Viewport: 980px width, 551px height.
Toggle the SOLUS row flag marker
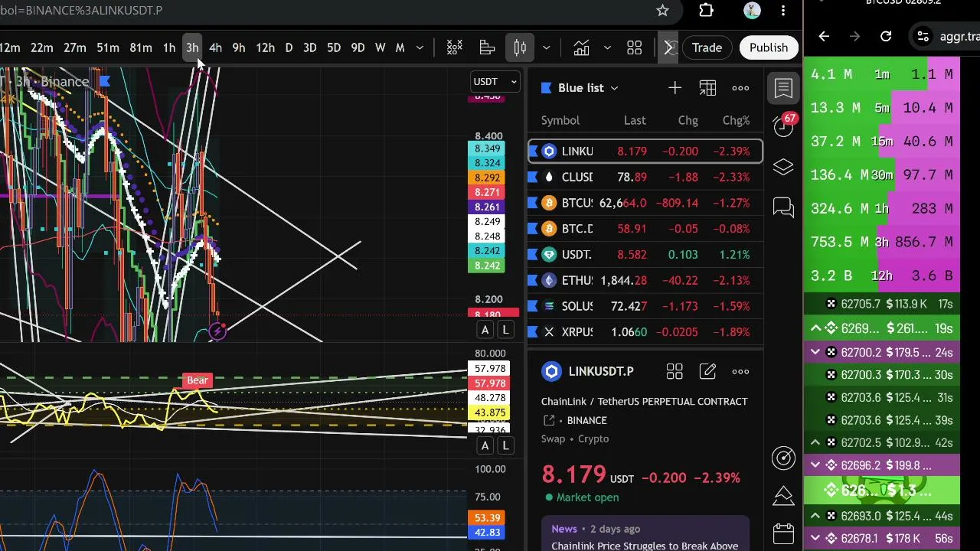[x=533, y=306]
